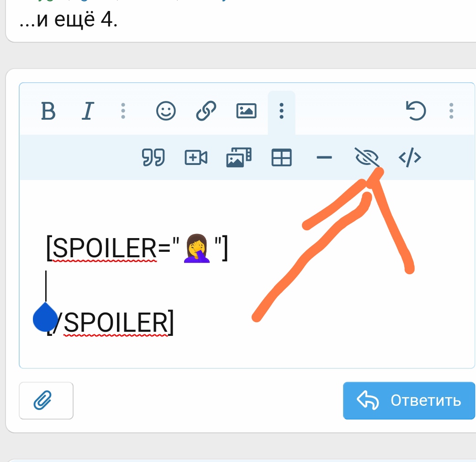476x462 pixels.
Task: Insert a table into the post
Action: (x=281, y=158)
